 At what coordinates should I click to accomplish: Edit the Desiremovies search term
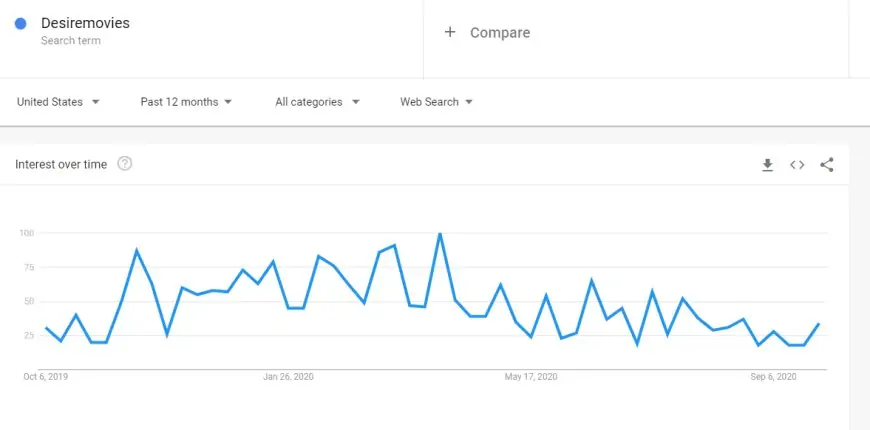pyautogui.click(x=85, y=23)
